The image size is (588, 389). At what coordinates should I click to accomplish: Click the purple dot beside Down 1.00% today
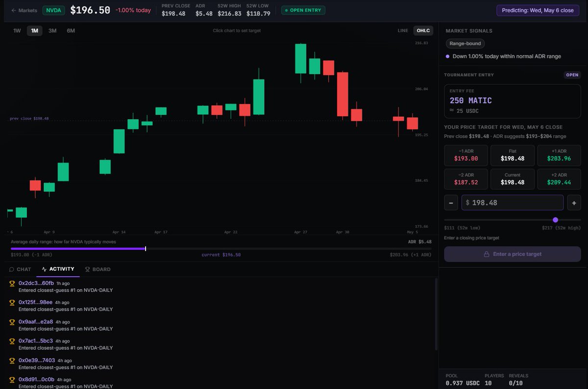pyautogui.click(x=447, y=56)
